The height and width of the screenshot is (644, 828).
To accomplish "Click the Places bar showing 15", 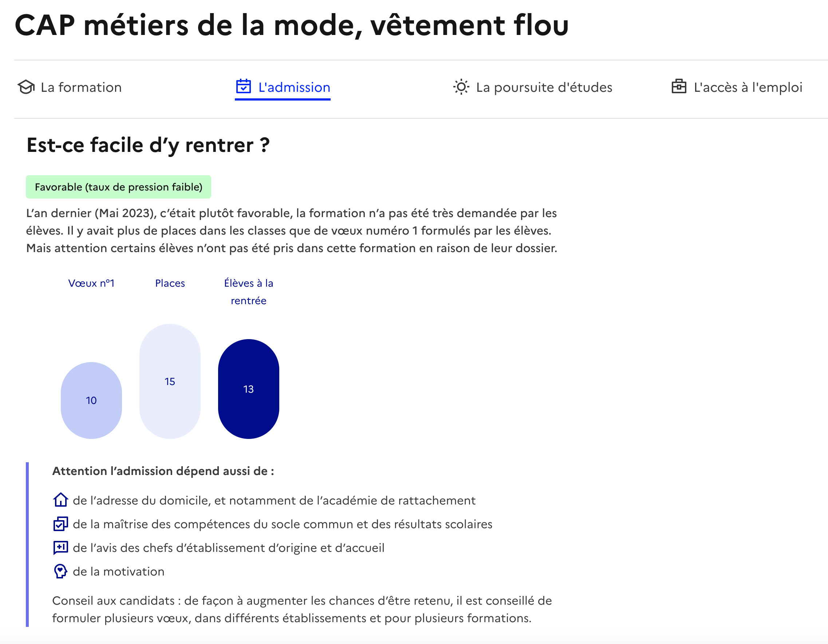I will pos(170,381).
